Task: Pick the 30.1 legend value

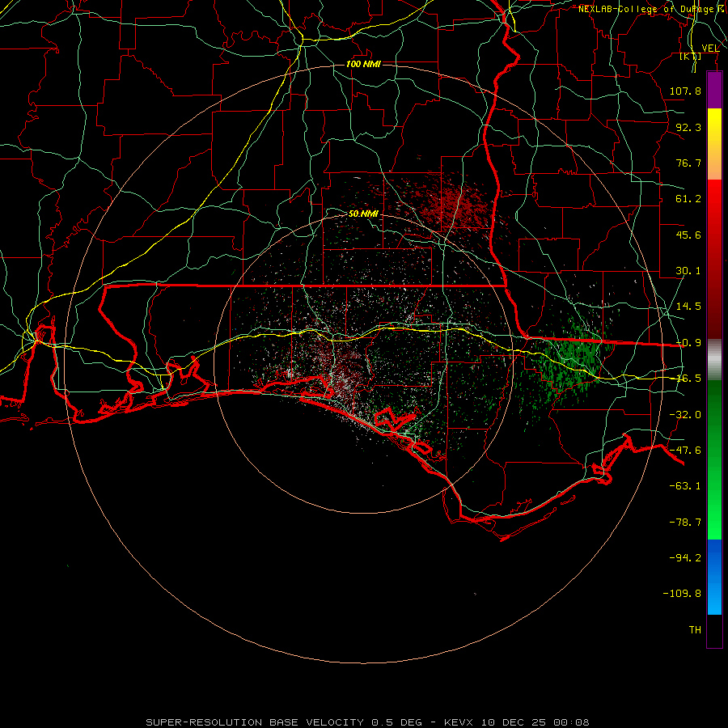Action: tap(688, 271)
